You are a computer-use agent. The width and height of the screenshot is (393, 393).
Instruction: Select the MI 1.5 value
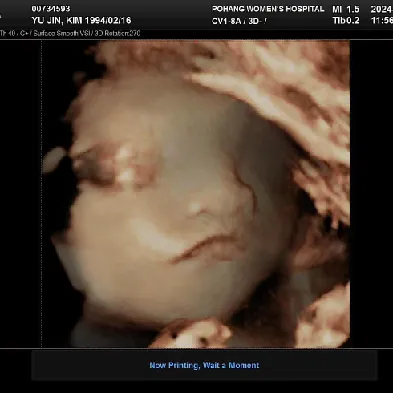point(346,9)
